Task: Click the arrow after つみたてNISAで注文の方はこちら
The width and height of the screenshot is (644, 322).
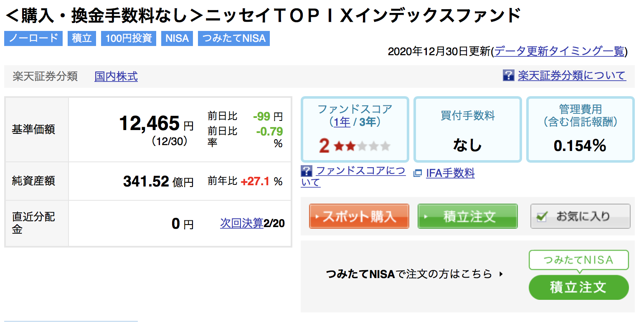Action: [x=501, y=274]
